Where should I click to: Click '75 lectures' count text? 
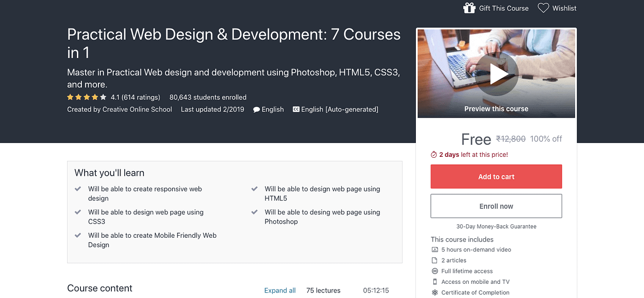[x=323, y=291]
